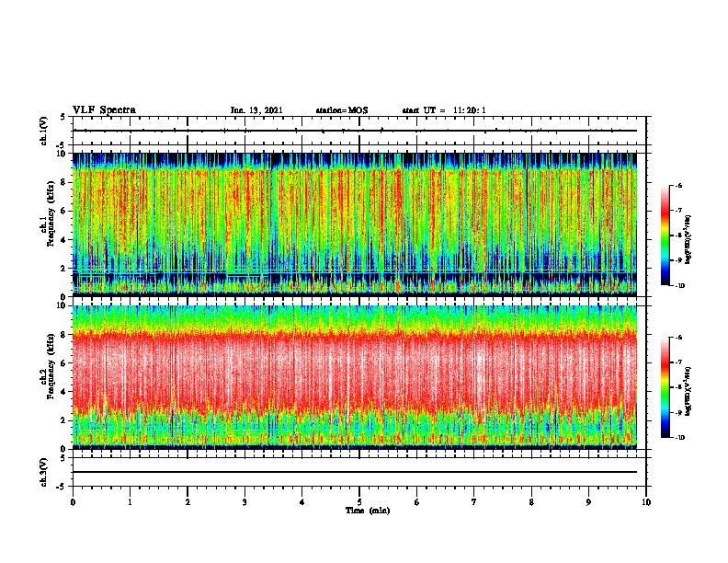Click the ch.1 spectrogram color scale bar
Screen dimensions: 728x563
[665, 236]
